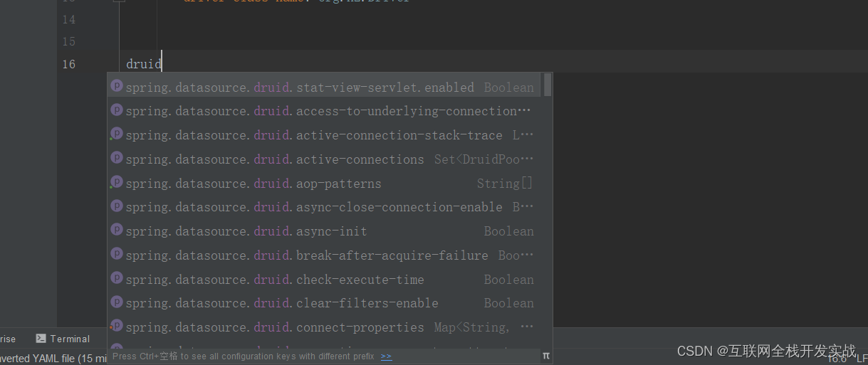Open the >> link in completion hint

(x=386, y=356)
